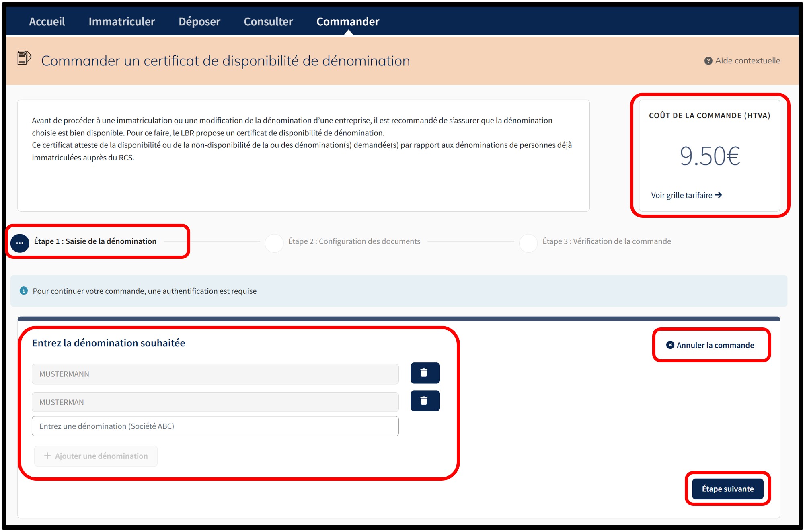805x532 pixels.
Task: Select the Commander menu tab
Action: tap(347, 22)
